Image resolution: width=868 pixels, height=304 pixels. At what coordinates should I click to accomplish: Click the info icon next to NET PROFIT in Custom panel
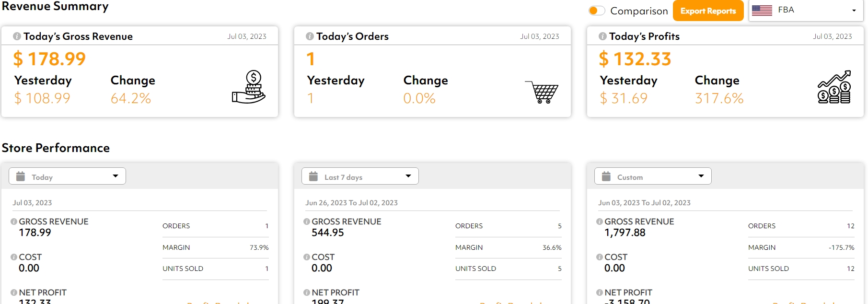599,292
